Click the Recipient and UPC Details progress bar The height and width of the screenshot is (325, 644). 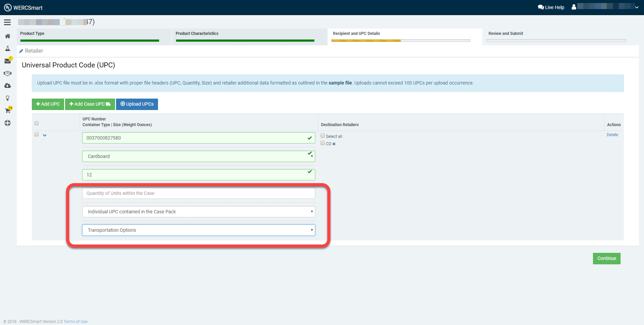[401, 41]
